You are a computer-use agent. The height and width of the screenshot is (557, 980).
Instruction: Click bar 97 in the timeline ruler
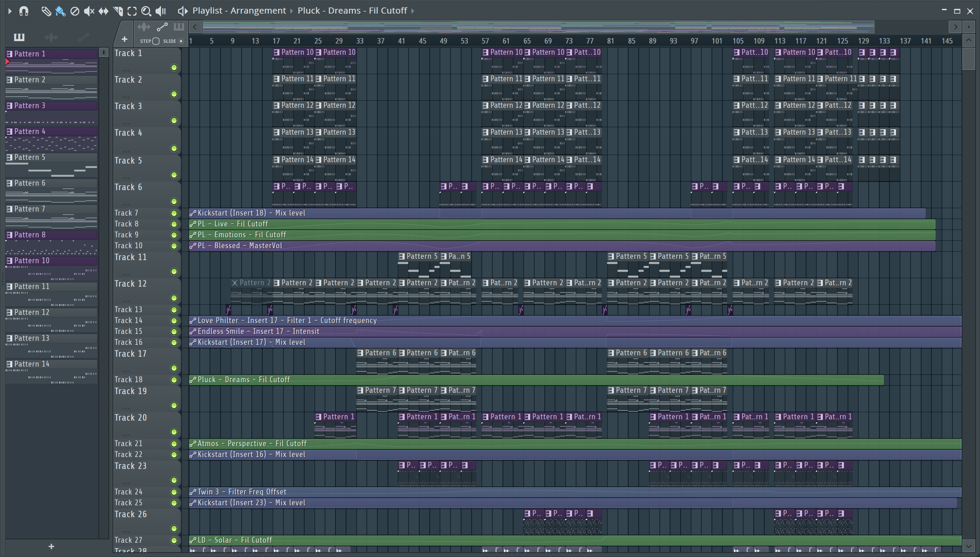(694, 41)
